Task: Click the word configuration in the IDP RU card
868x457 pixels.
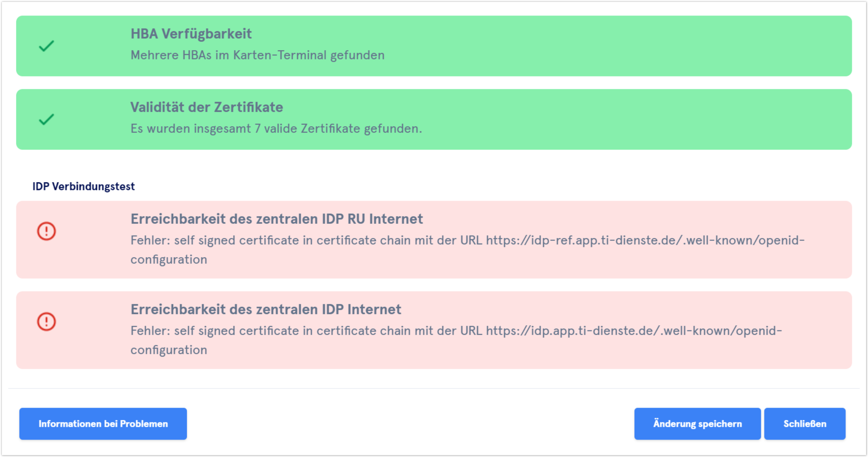Action: coord(169,260)
